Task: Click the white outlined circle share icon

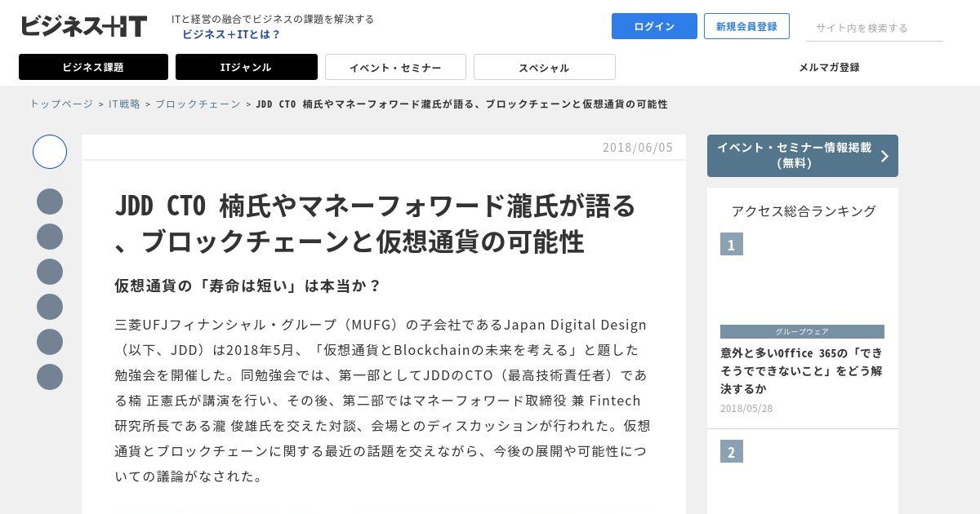Action: click(50, 152)
